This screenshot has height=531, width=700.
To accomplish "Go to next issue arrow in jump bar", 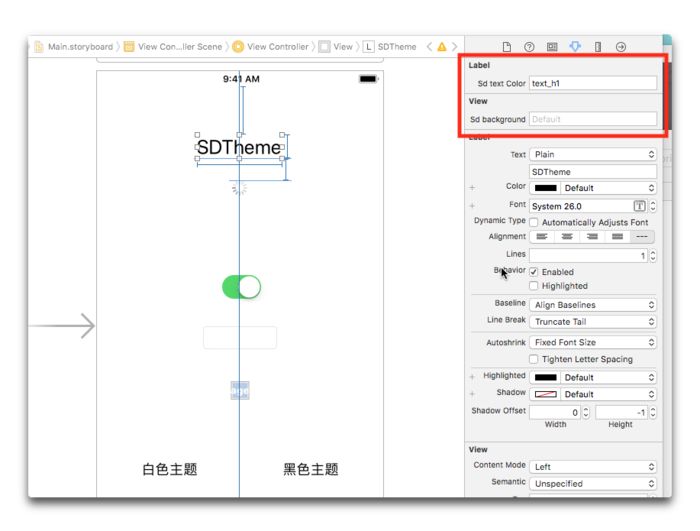I will click(454, 46).
